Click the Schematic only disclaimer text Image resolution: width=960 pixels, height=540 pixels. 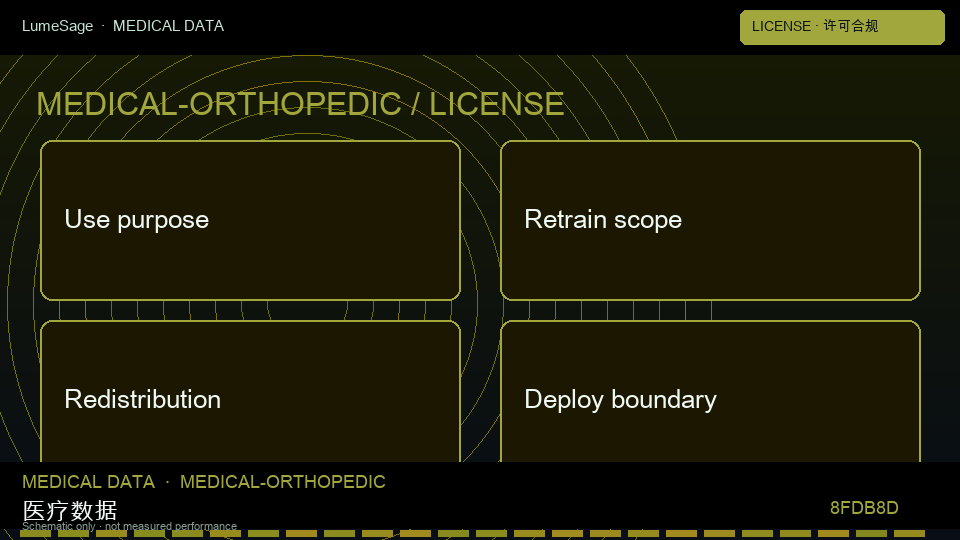(129, 526)
